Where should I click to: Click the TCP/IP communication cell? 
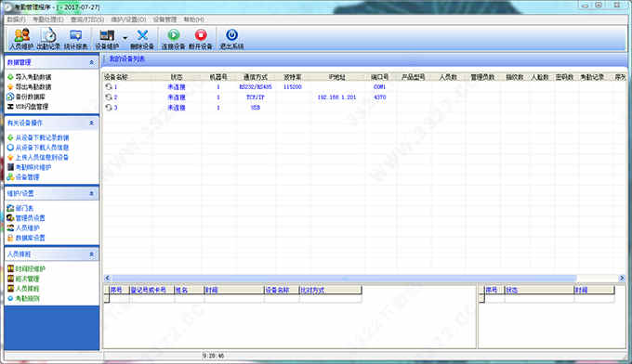tap(256, 97)
